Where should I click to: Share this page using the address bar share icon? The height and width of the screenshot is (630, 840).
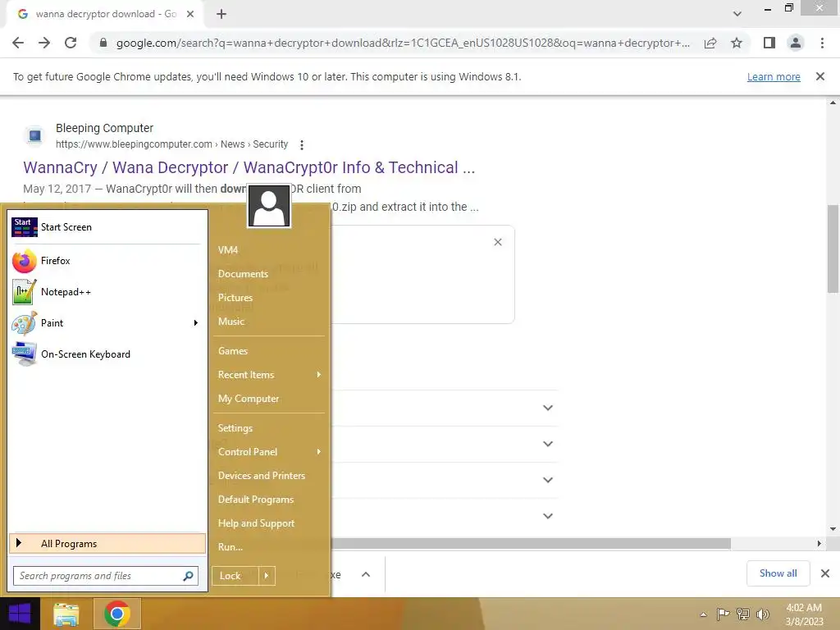coord(710,43)
